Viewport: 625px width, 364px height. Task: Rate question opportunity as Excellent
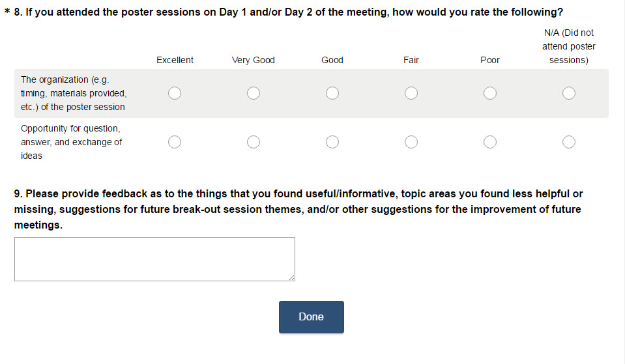(175, 142)
